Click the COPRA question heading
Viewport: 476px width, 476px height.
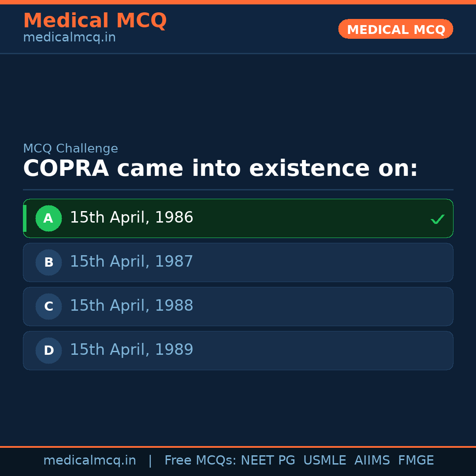220,169
